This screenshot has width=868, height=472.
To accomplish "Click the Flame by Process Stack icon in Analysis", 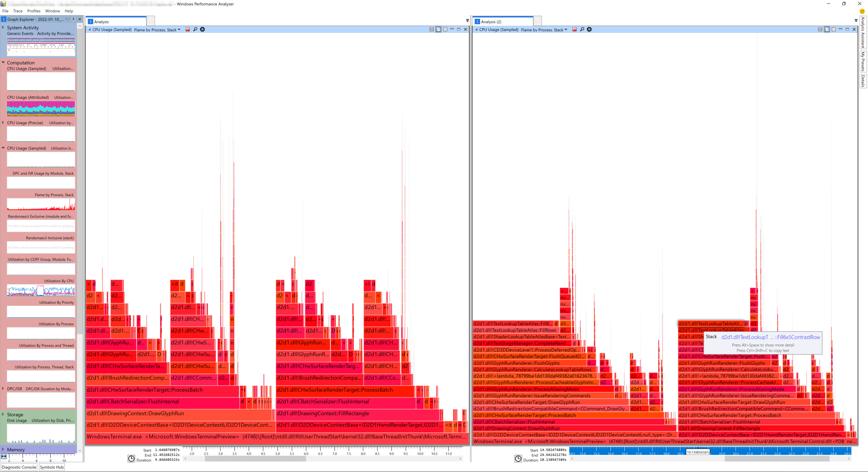I will coord(187,29).
